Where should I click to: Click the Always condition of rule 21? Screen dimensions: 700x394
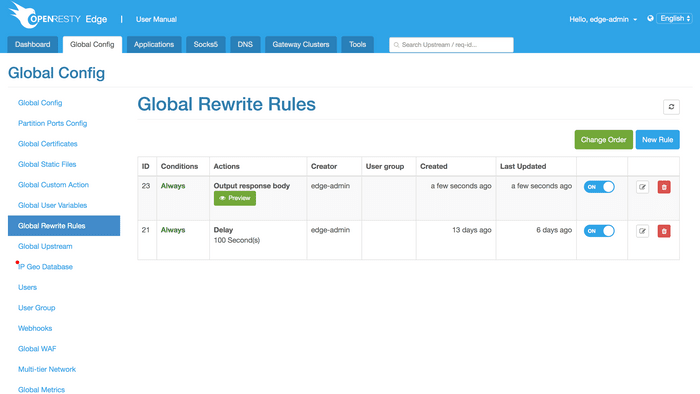pos(173,230)
